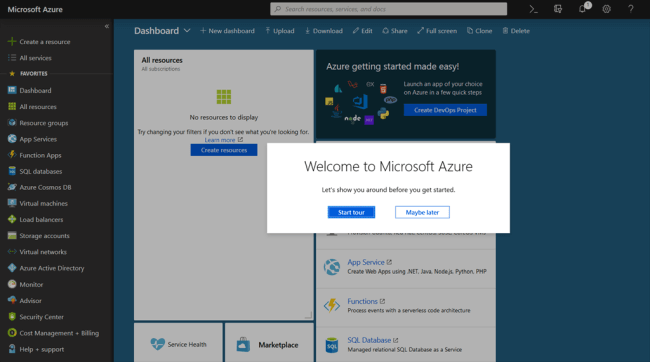
Task: Click the Resource groups icon
Action: pyautogui.click(x=12, y=123)
